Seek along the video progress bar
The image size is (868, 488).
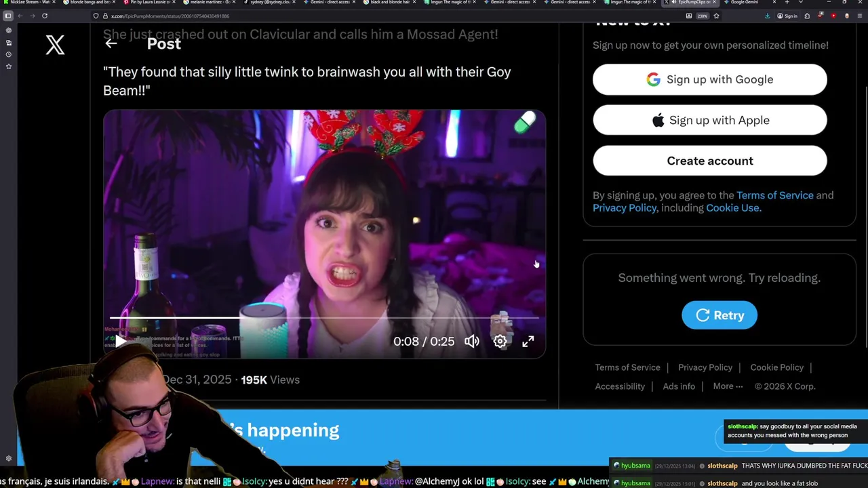[x=324, y=317]
